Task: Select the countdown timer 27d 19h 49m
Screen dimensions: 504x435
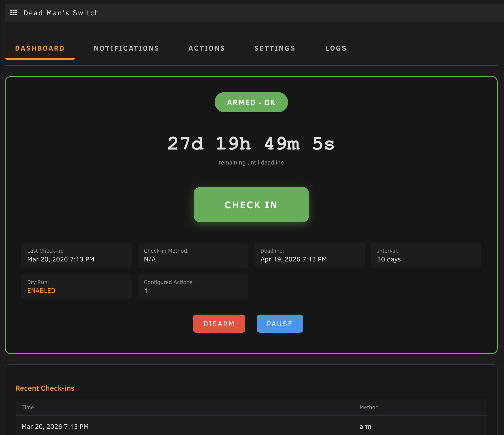Action: [x=251, y=143]
